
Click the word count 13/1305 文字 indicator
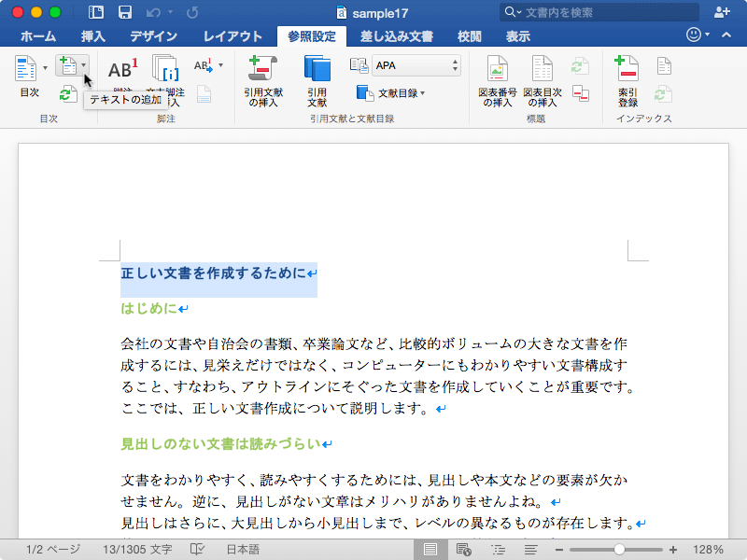[138, 550]
